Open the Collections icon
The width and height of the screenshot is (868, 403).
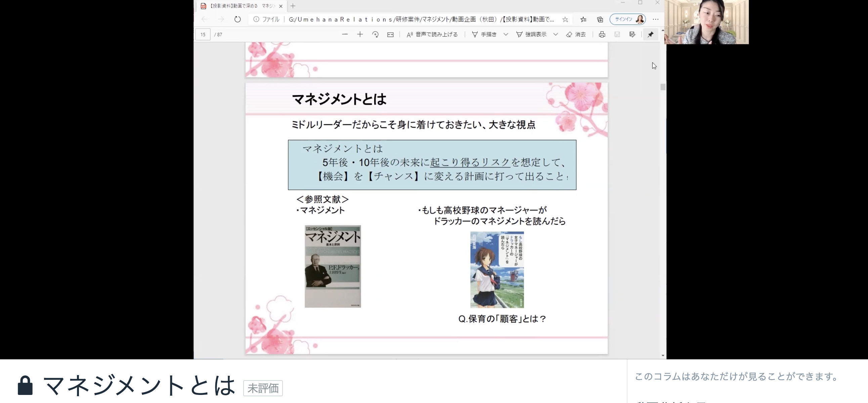600,19
